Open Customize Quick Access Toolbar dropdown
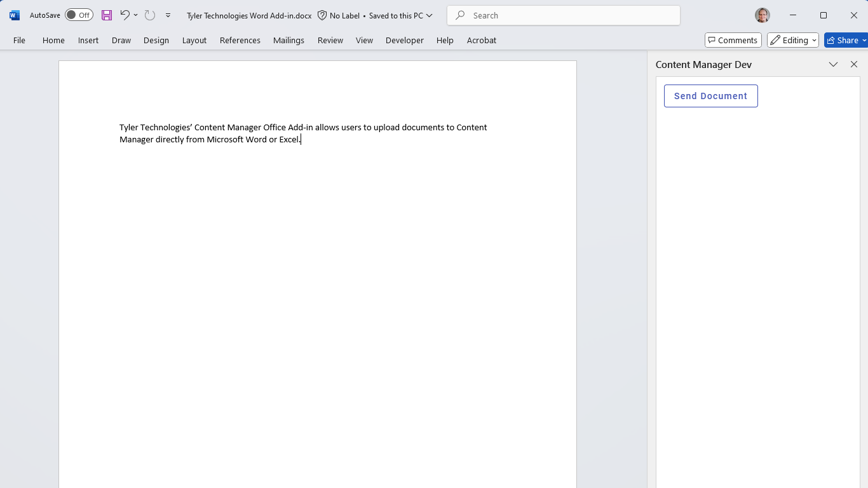This screenshot has height=488, width=868. click(168, 15)
